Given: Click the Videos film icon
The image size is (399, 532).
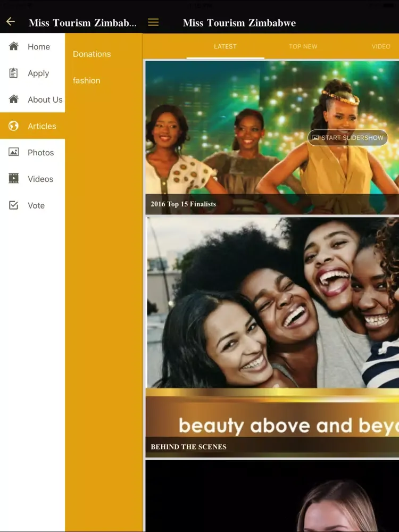Looking at the screenshot, I should coord(14,178).
